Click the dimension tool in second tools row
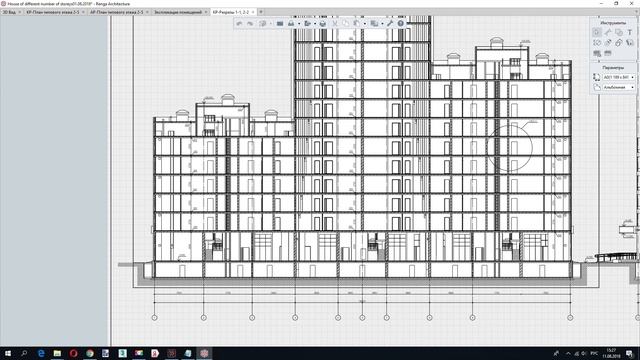The width and height of the screenshot is (640, 360). coord(608,43)
